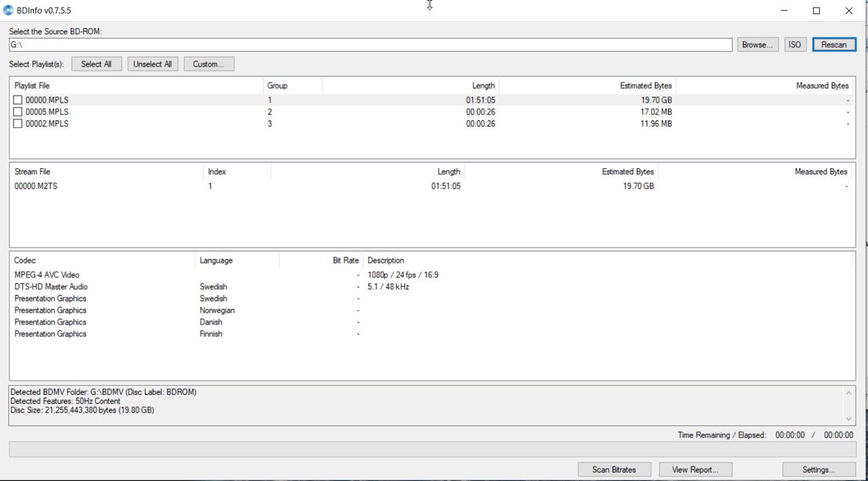Select the MPEG-4 AVC Video codec row
This screenshot has width=868, height=481.
coord(432,275)
